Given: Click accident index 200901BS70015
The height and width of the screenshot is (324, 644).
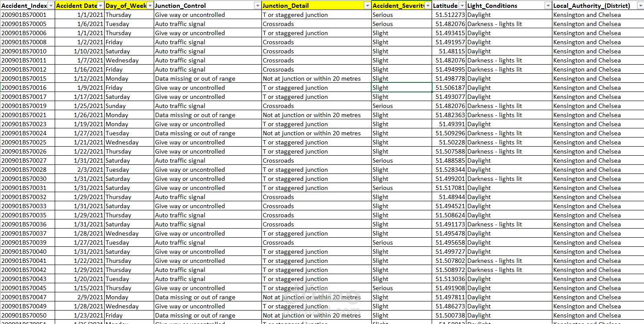Looking at the screenshot, I should [27, 79].
